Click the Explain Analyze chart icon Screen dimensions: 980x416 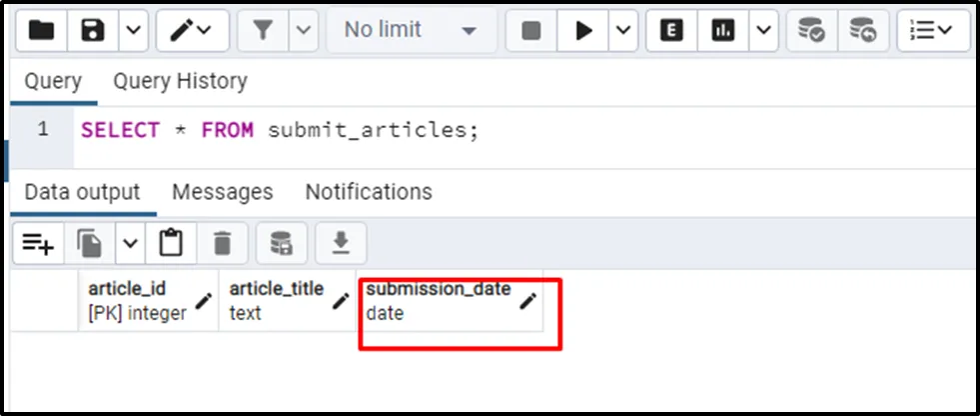point(722,31)
